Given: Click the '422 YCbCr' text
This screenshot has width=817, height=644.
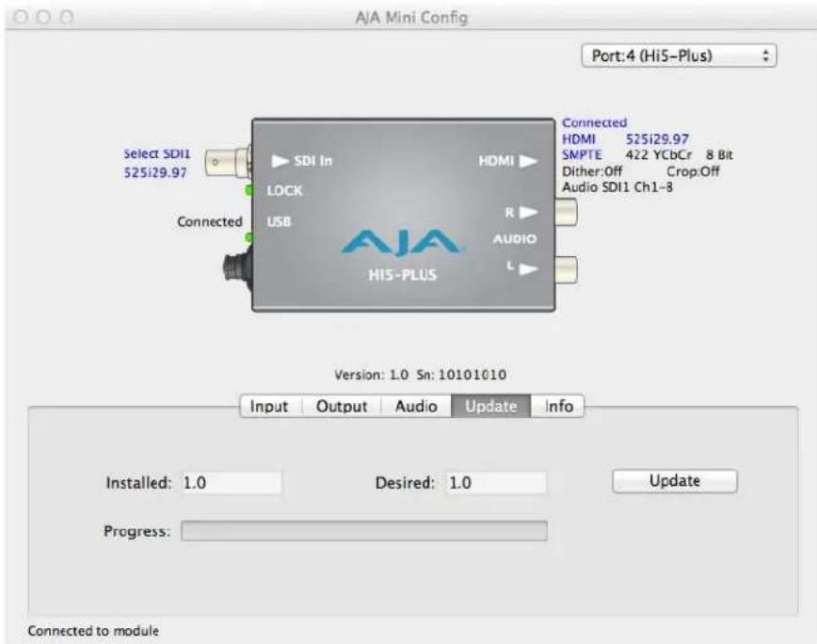Looking at the screenshot, I should (x=659, y=154).
